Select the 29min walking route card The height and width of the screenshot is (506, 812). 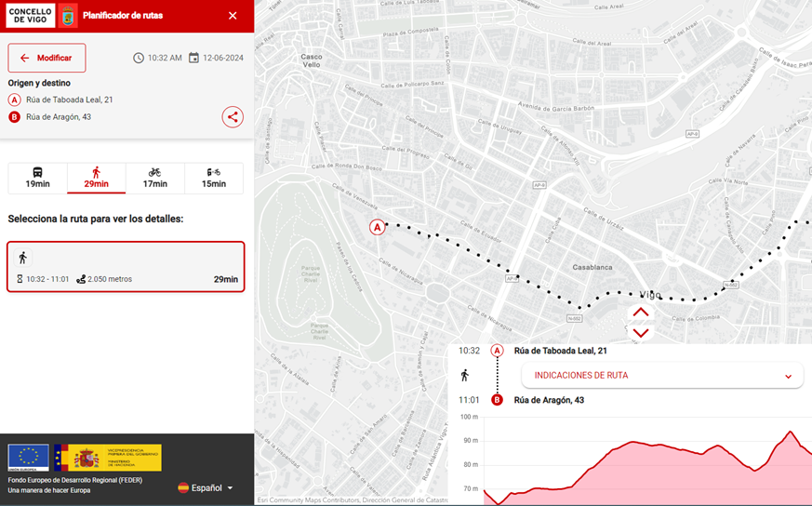click(x=126, y=267)
